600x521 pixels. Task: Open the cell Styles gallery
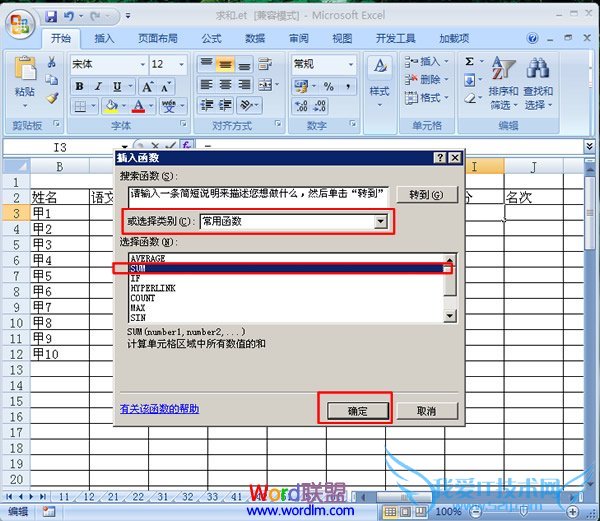(x=380, y=82)
